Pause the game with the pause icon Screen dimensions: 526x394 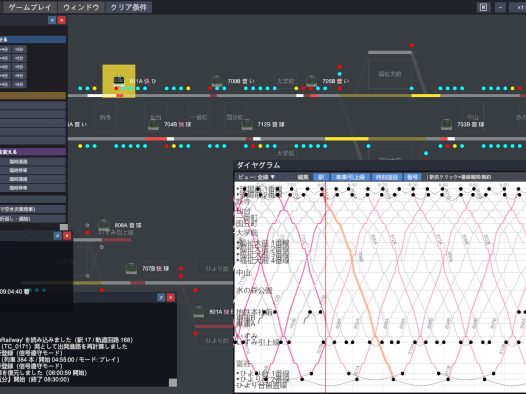[x=483, y=7]
